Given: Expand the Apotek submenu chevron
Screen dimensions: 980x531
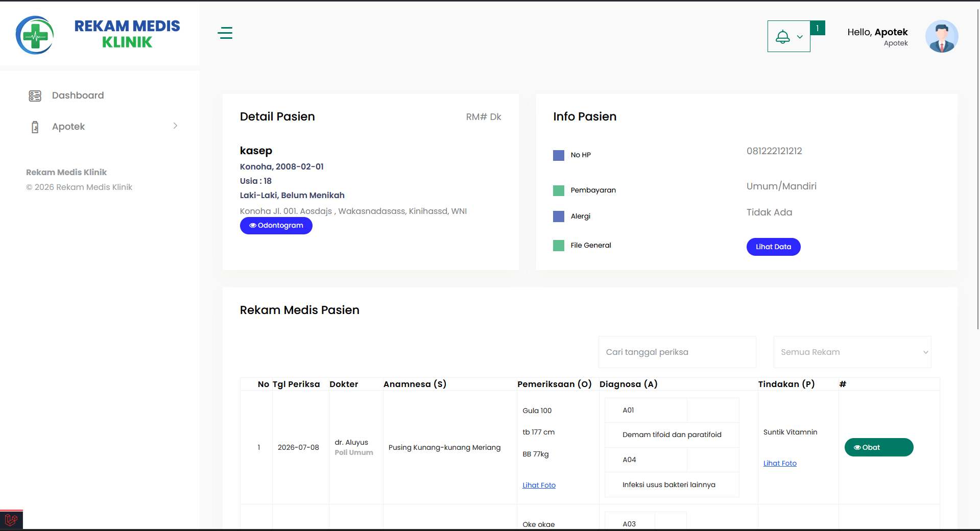Looking at the screenshot, I should (x=175, y=126).
